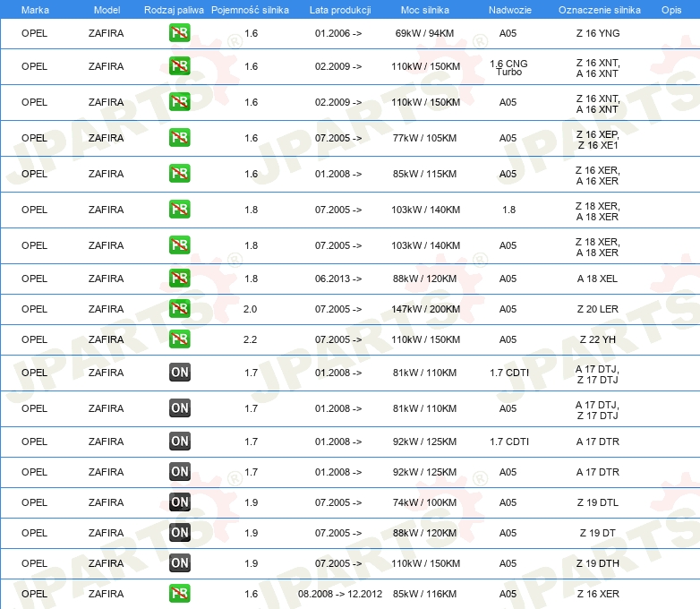Click the Model column header
The image size is (700, 609).
click(107, 10)
